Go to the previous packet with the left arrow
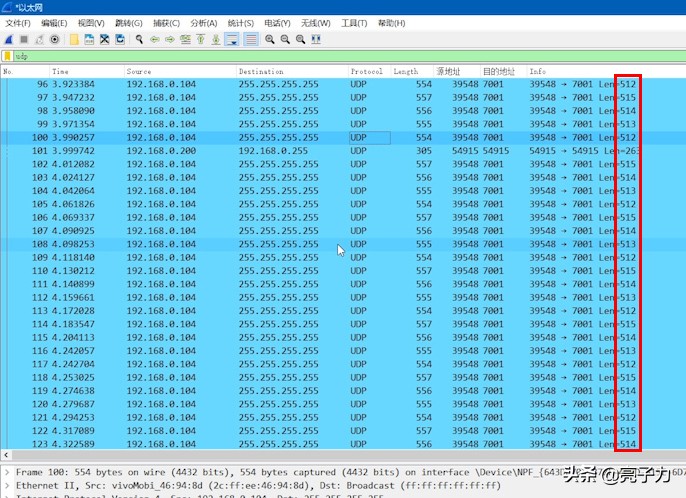 click(155, 39)
